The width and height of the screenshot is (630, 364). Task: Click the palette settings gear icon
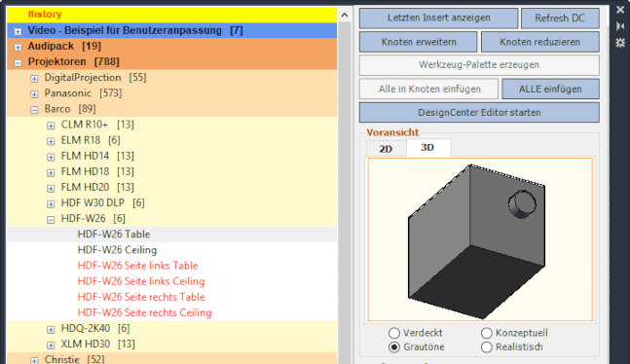click(620, 43)
